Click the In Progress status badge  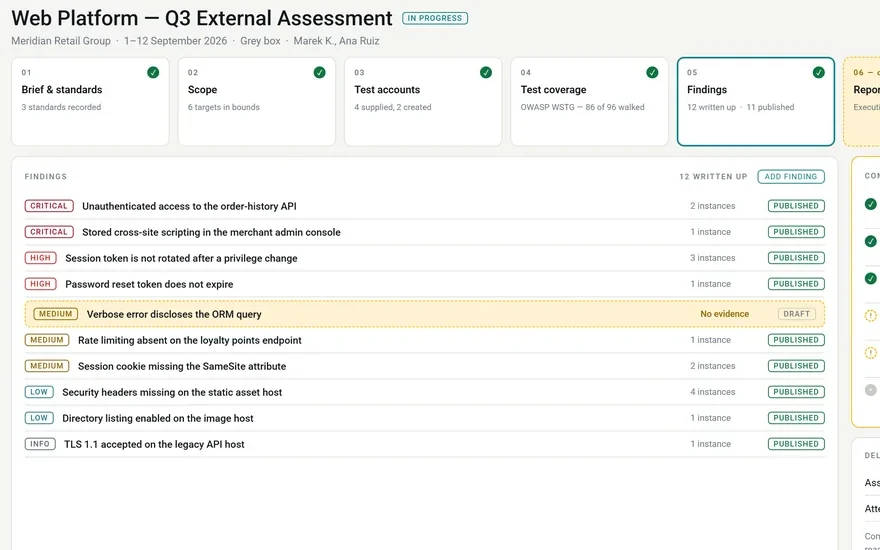[x=435, y=18]
